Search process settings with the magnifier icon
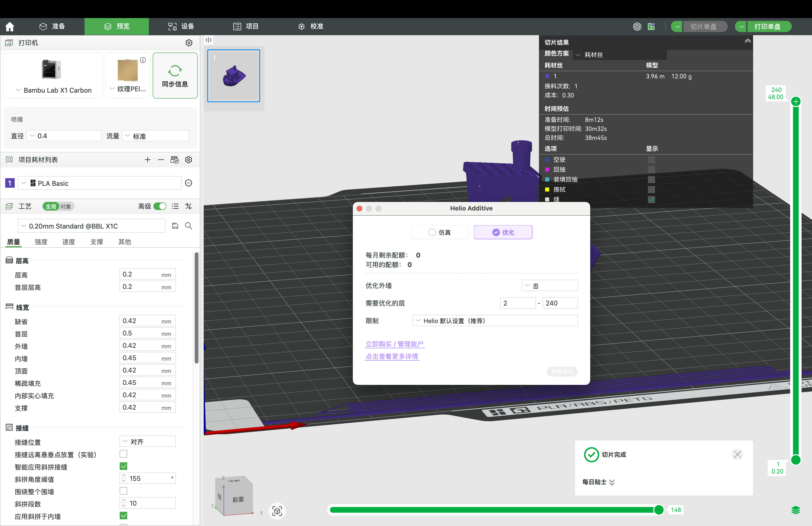Viewport: 812px width, 526px height. coord(188,226)
